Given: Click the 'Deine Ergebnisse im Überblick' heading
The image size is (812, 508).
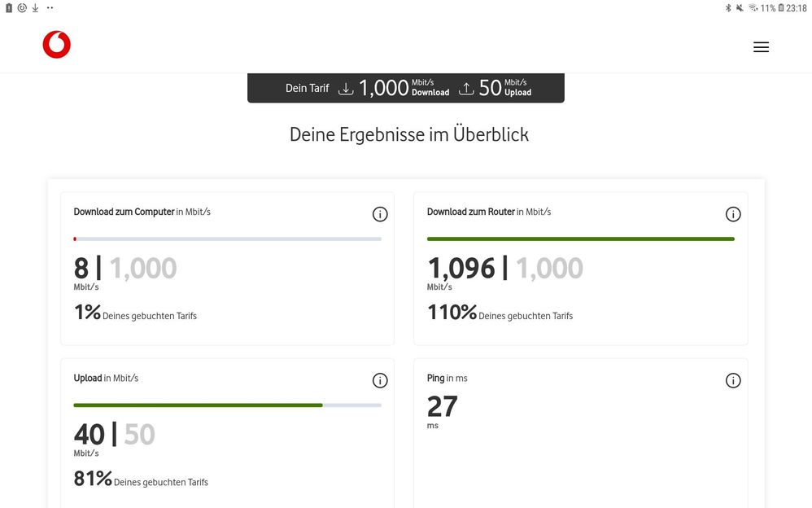Looking at the screenshot, I should coord(408,134).
